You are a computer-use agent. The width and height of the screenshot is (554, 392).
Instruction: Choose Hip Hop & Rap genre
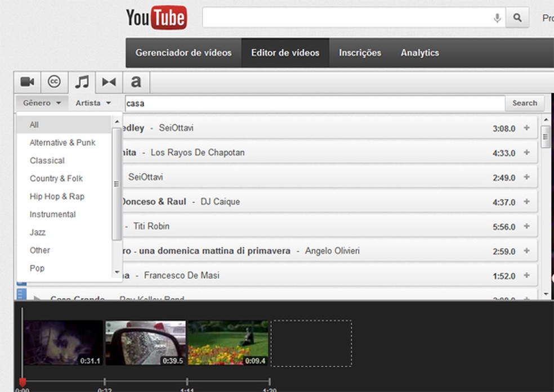[x=64, y=196]
